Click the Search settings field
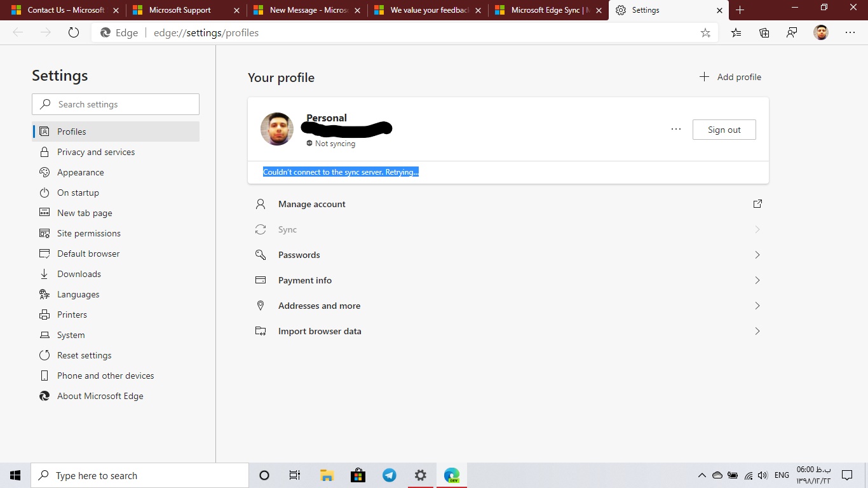Screen dimensions: 868x488 [116, 104]
